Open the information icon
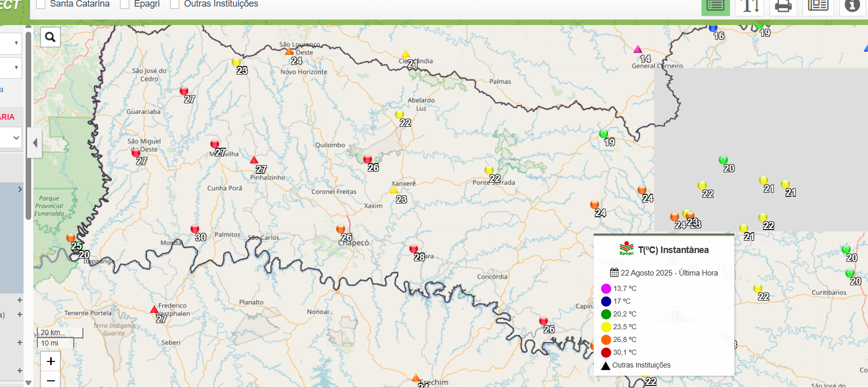The width and height of the screenshot is (868, 388). [x=852, y=6]
